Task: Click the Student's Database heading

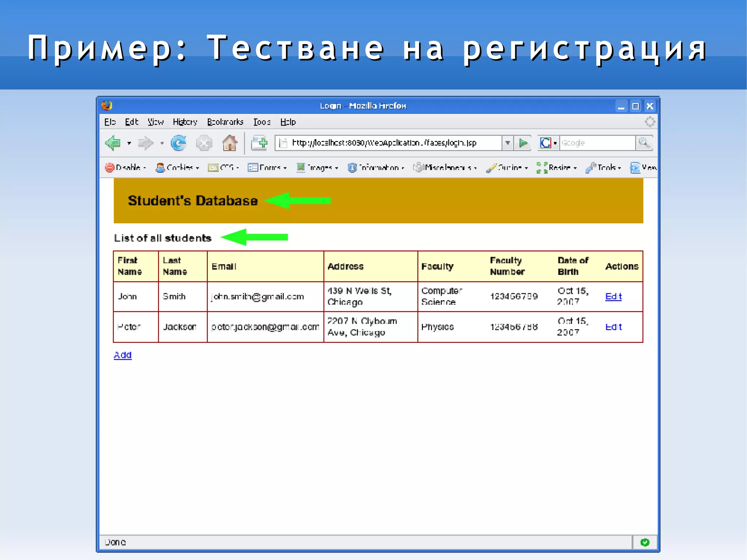Action: 193,201
